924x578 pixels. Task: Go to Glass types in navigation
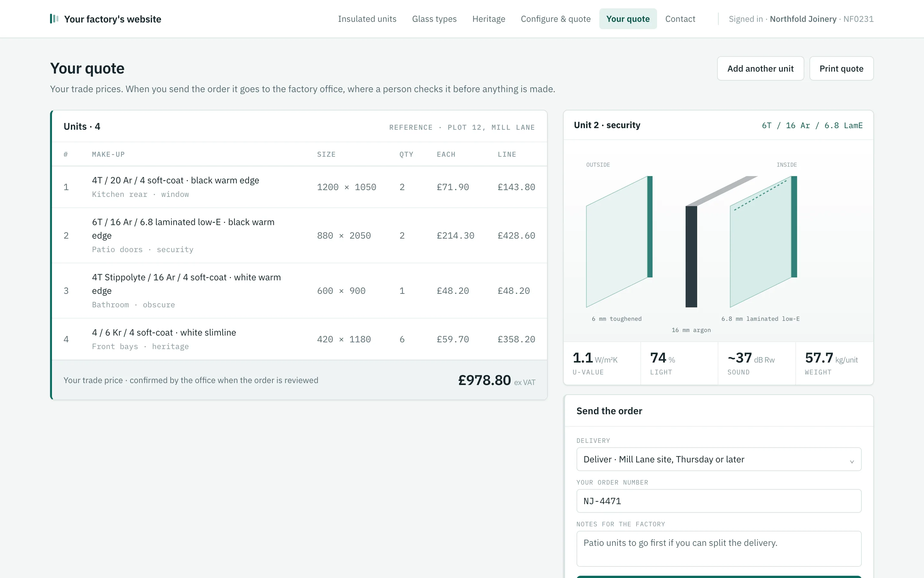tap(434, 19)
